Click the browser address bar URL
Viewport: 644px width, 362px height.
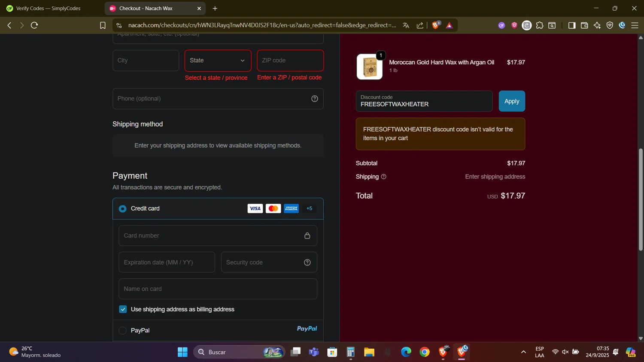[x=262, y=25]
